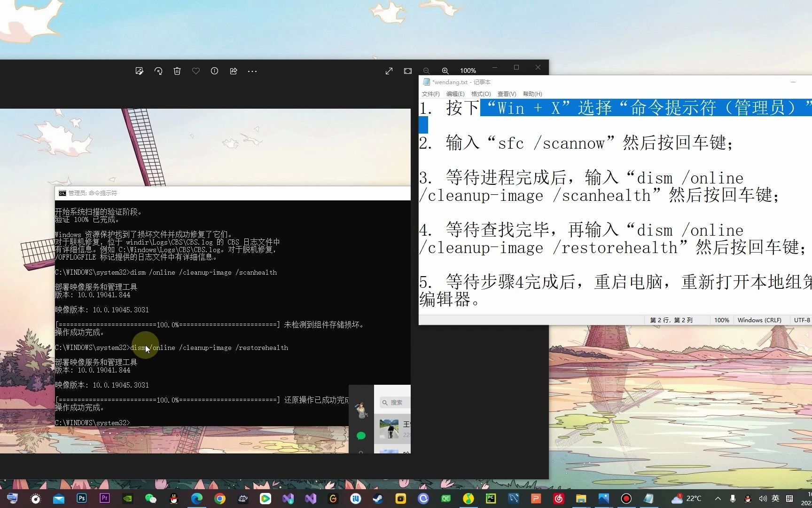Image resolution: width=812 pixels, height=508 pixels.
Task: Maximize the Photos window
Action: (516, 67)
